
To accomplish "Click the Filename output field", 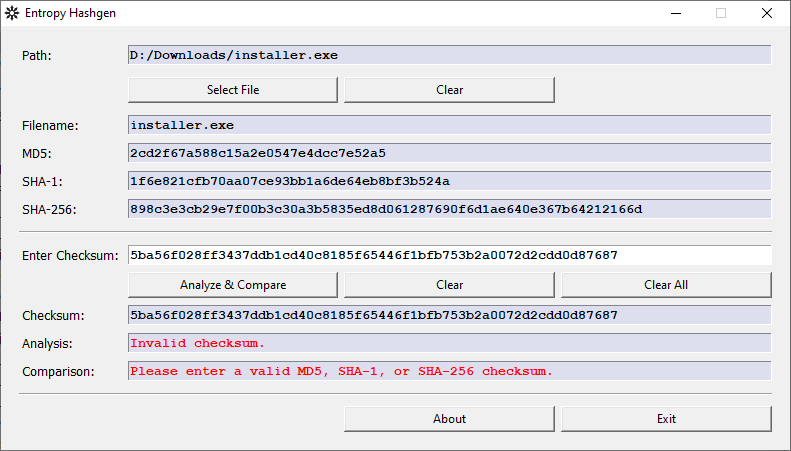I will pos(449,125).
